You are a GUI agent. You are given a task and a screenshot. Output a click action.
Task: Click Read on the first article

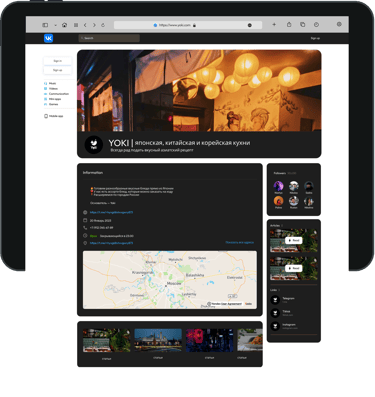pos(294,240)
